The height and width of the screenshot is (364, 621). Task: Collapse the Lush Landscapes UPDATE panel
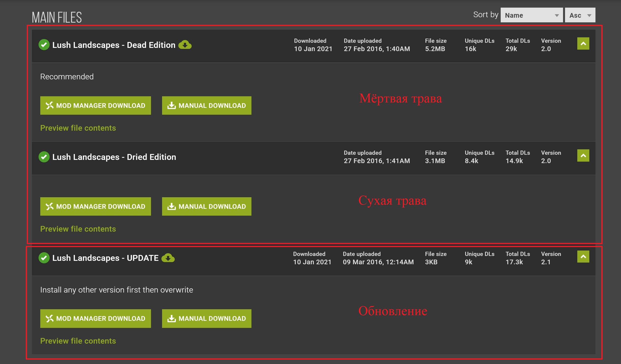(583, 257)
